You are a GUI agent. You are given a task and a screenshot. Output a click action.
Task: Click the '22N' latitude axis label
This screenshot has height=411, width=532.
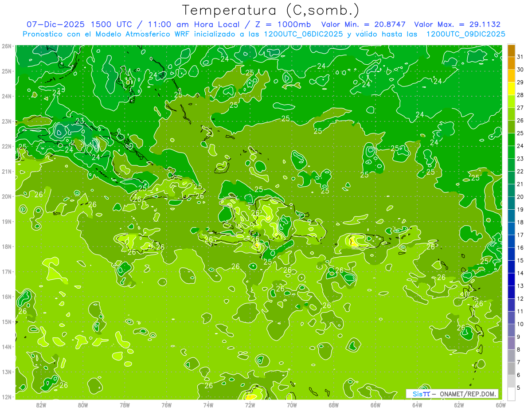pos(6,146)
